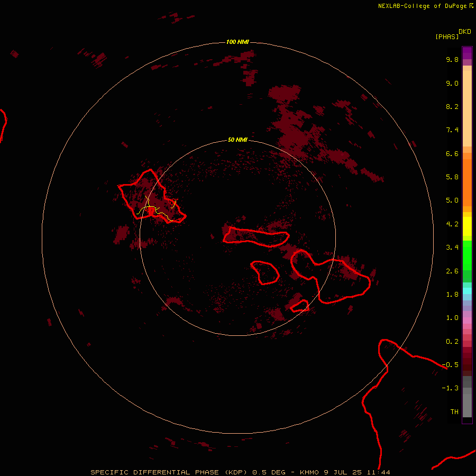Screen dimensions: 476x476
Task: Click the 0.2 value on color scale
Action: click(452, 342)
